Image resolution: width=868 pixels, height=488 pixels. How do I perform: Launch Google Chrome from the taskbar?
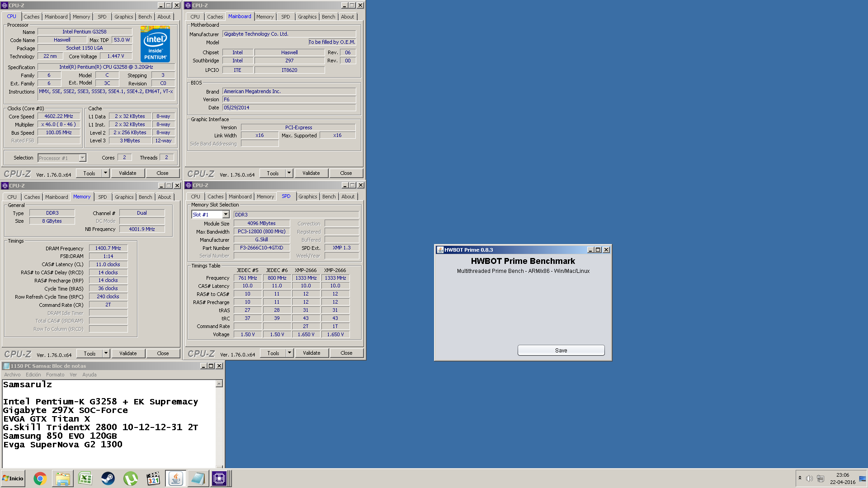pyautogui.click(x=40, y=479)
